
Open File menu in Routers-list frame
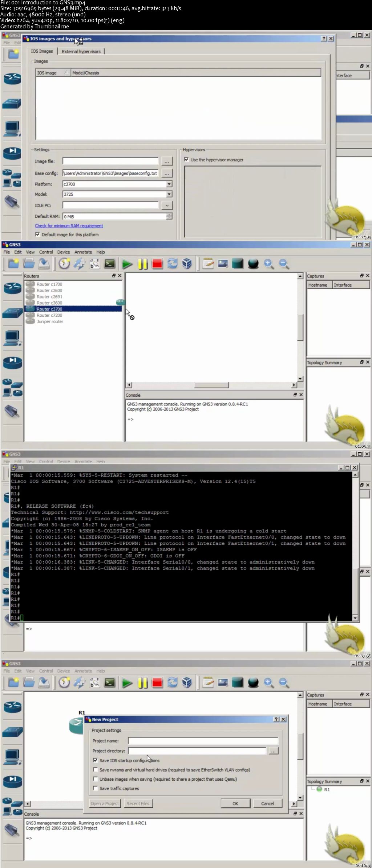(7, 252)
